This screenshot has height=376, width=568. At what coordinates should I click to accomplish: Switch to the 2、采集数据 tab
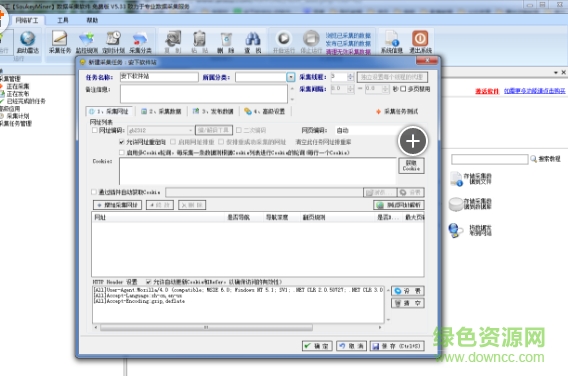coord(161,112)
